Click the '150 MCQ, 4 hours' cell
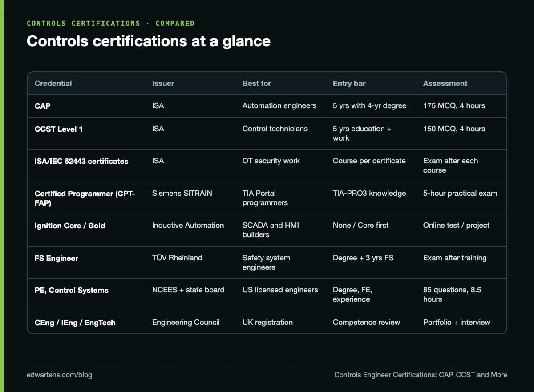The width and height of the screenshot is (534, 392). (454, 129)
